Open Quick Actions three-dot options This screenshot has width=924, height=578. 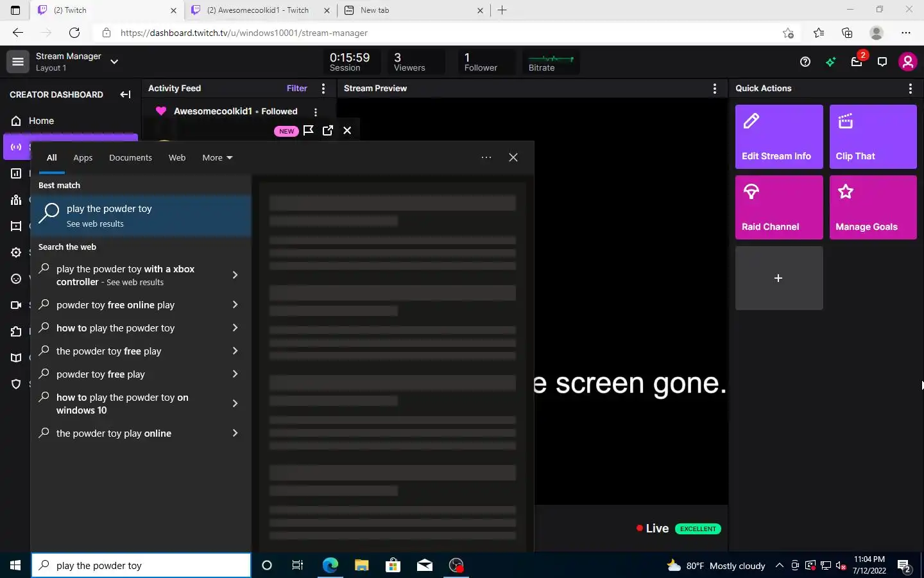911,89
